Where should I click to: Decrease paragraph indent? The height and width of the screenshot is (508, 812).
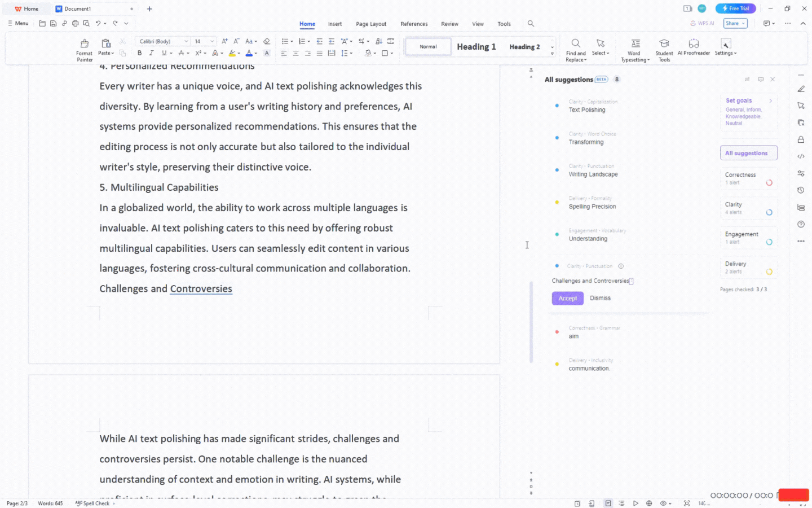click(x=319, y=41)
